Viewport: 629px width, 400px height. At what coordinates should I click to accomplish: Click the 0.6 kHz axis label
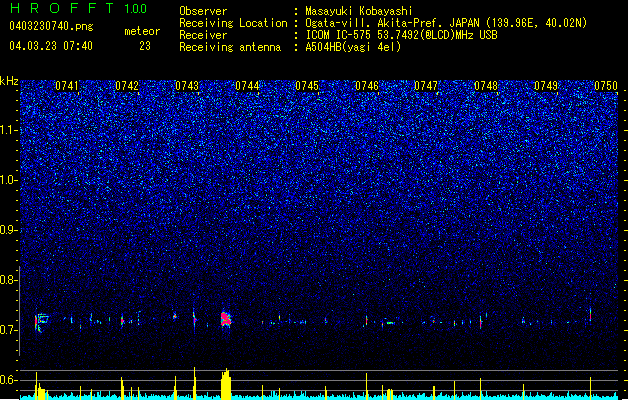[x=8, y=380]
